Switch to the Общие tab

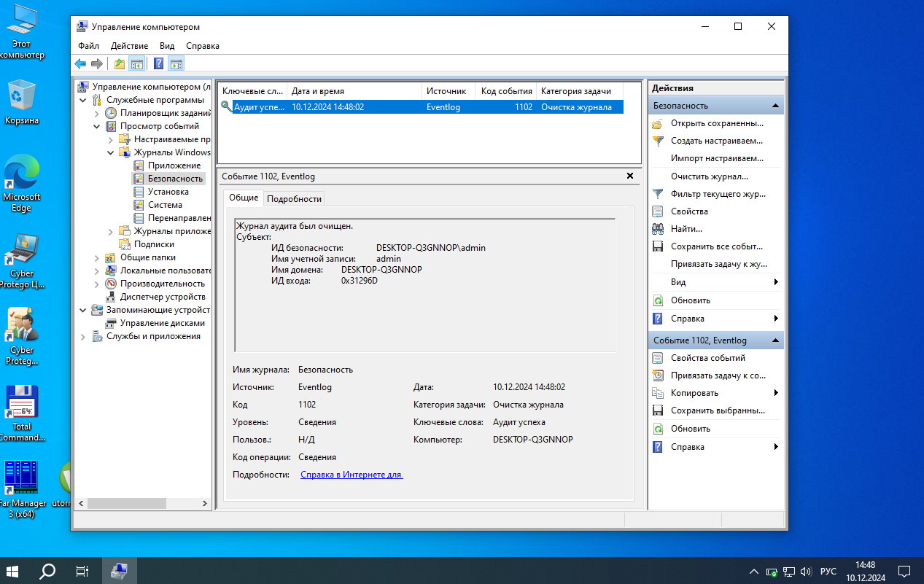[244, 198]
